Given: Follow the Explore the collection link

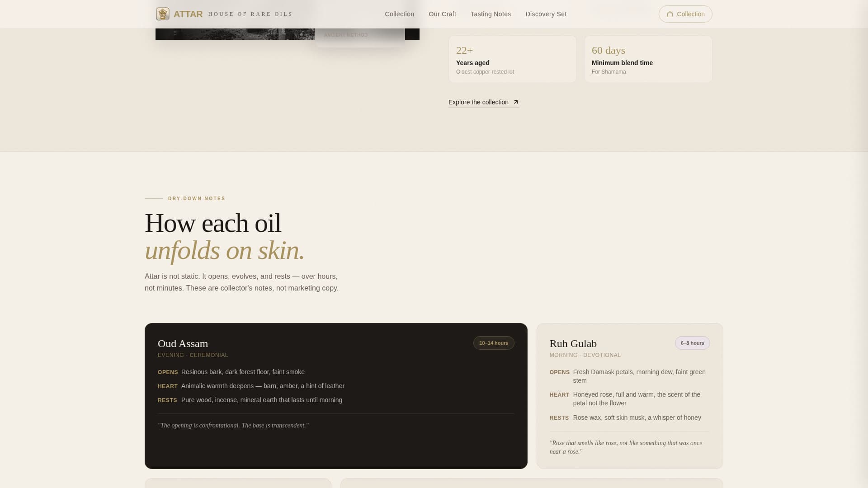Looking at the screenshot, I should pyautogui.click(x=478, y=102).
